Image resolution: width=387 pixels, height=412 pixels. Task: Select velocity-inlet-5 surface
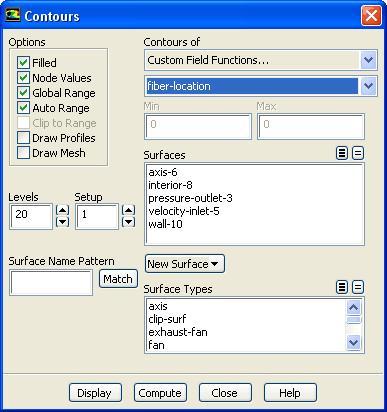click(x=254, y=211)
